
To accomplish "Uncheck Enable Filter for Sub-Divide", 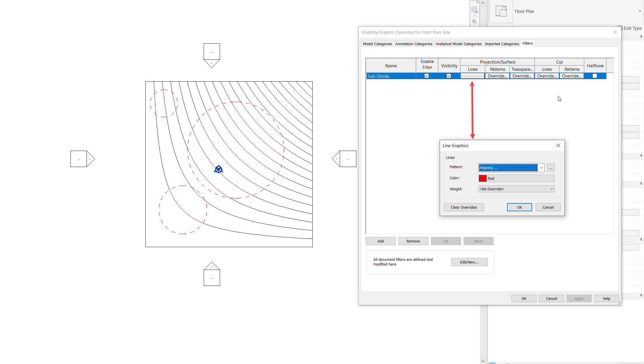I will [427, 76].
